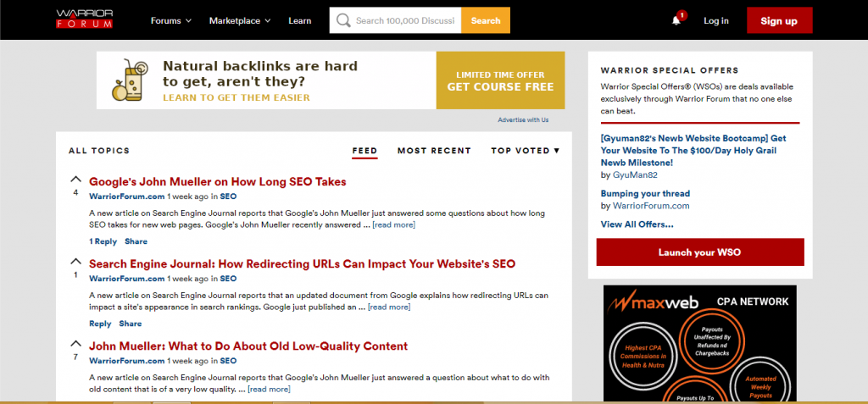The width and height of the screenshot is (868, 404).
Task: Expand the Marketplace dropdown menu
Action: [x=240, y=20]
